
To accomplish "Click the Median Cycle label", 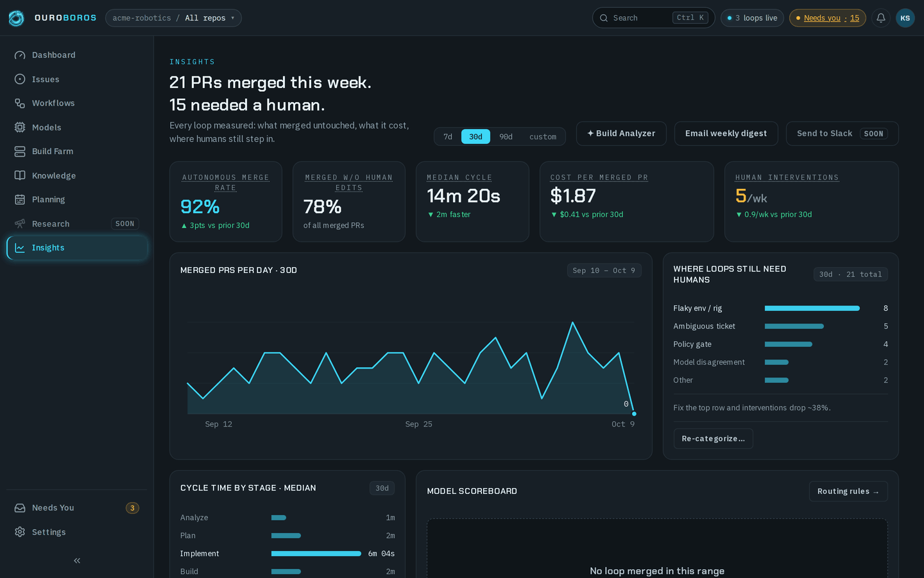I will point(459,177).
